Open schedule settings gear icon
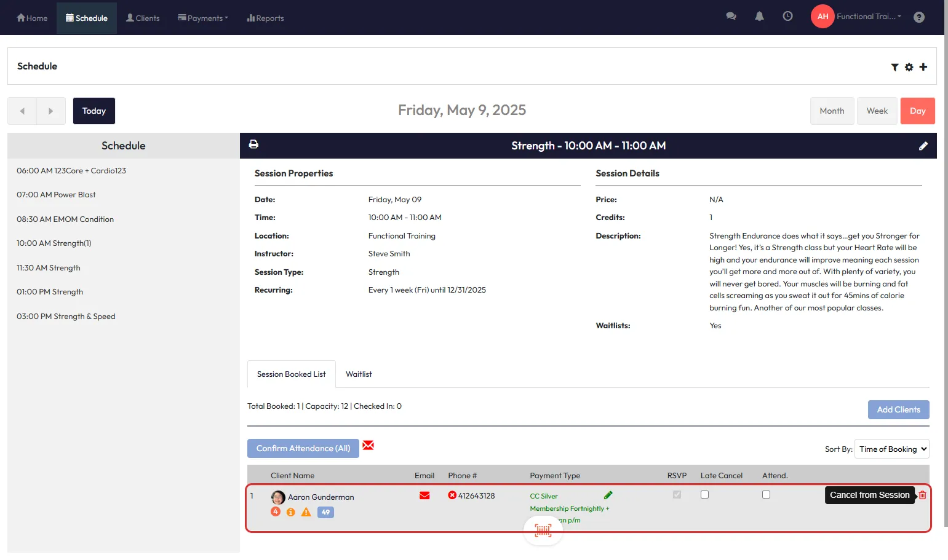This screenshot has width=948, height=560. coord(909,67)
